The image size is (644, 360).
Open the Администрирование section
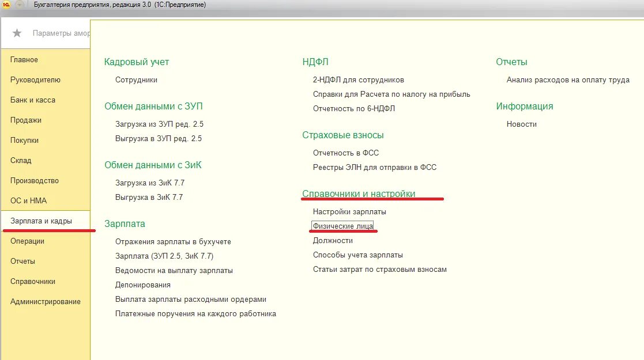point(46,301)
